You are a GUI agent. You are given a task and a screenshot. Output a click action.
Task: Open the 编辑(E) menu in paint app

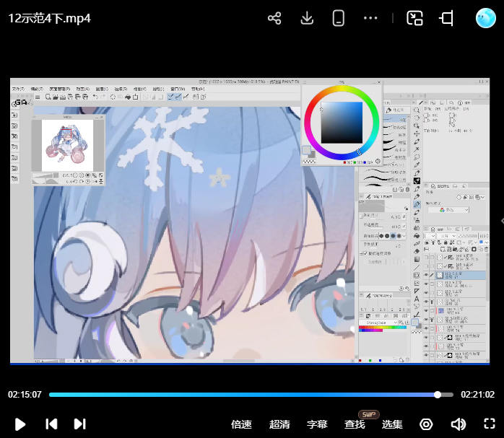(x=37, y=89)
